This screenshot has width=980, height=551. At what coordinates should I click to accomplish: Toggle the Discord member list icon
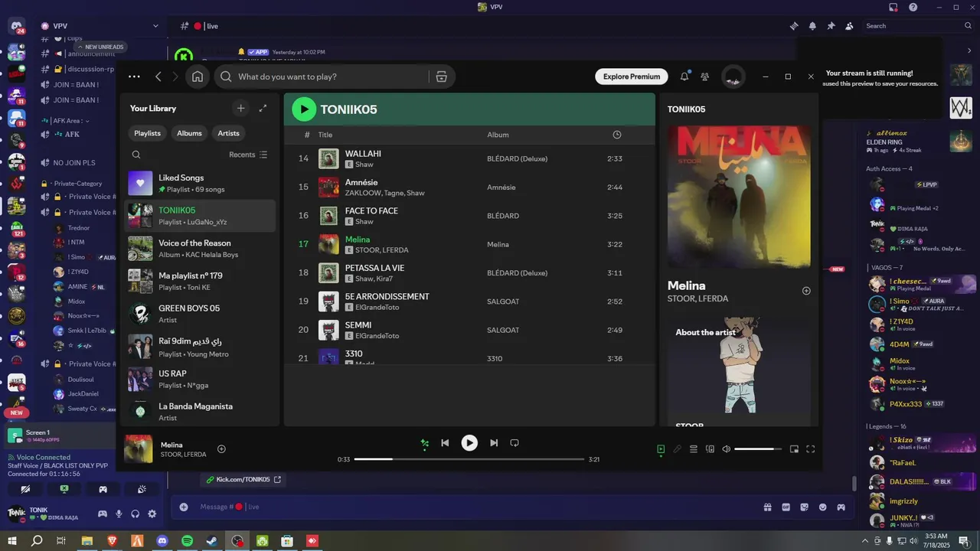tap(849, 26)
